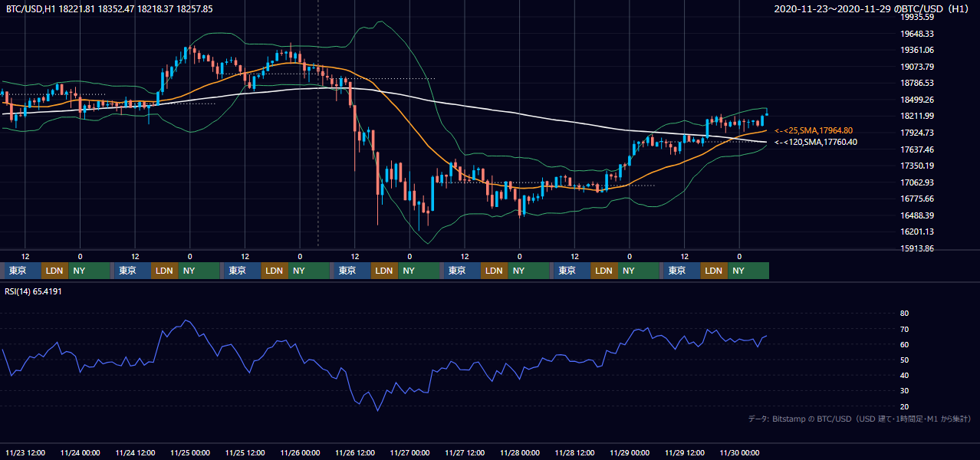Image resolution: width=980 pixels, height=460 pixels.
Task: Click the 11/23 12:00 time label
Action: pyautogui.click(x=26, y=452)
